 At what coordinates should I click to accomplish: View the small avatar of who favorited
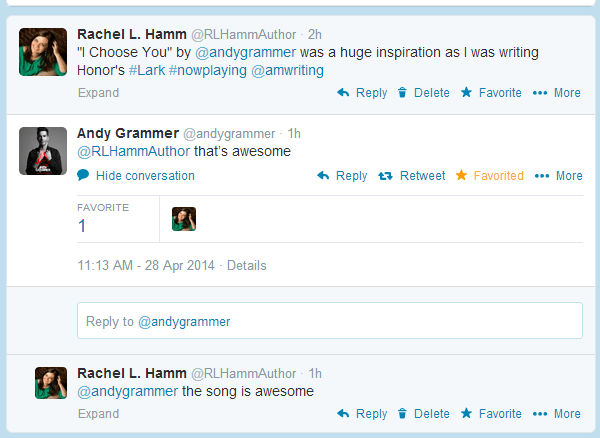(184, 219)
